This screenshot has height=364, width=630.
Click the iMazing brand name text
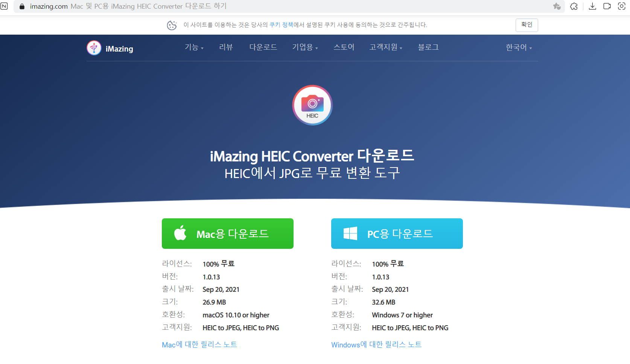(x=119, y=49)
